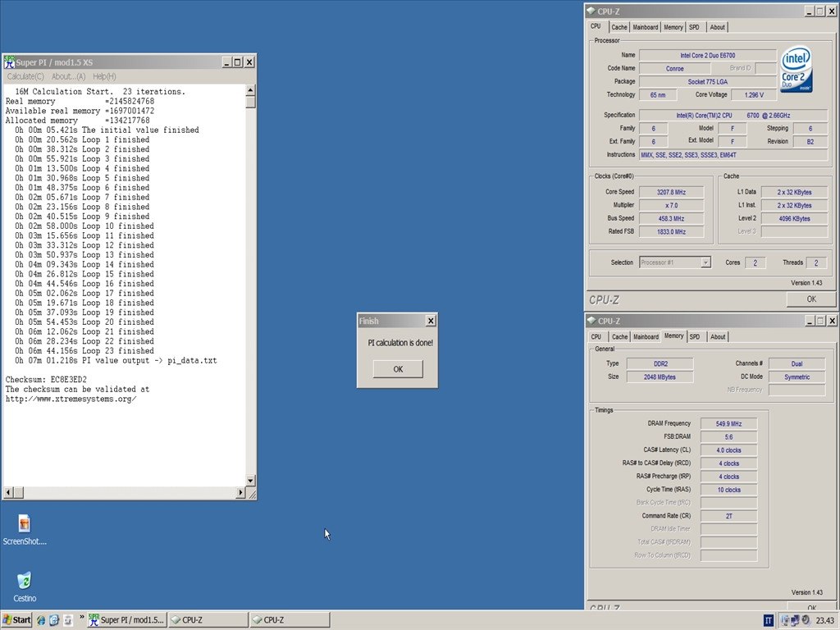Image resolution: width=840 pixels, height=630 pixels.
Task: Open the Processor #1 selection dropdown
Action: pyautogui.click(x=675, y=262)
